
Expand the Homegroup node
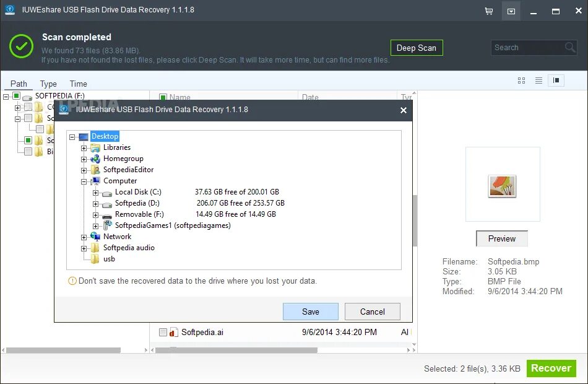point(84,159)
